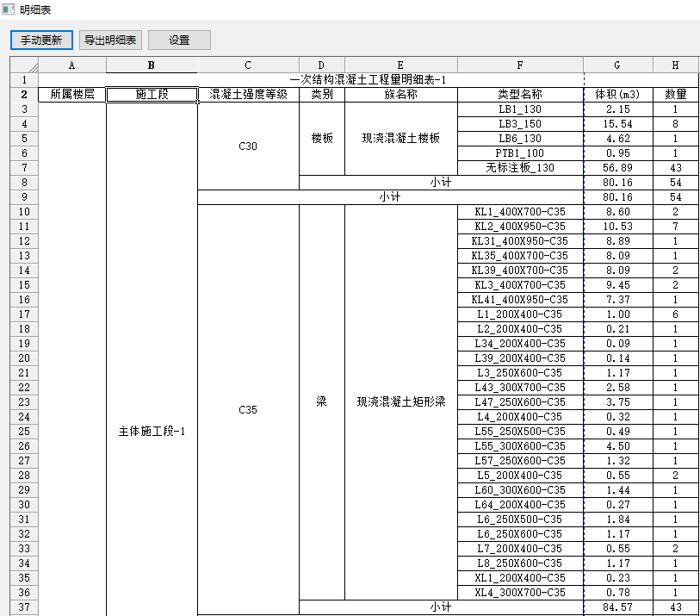Viewport: 700px width, 616px height.
Task: Select column C header
Action: 248,65
